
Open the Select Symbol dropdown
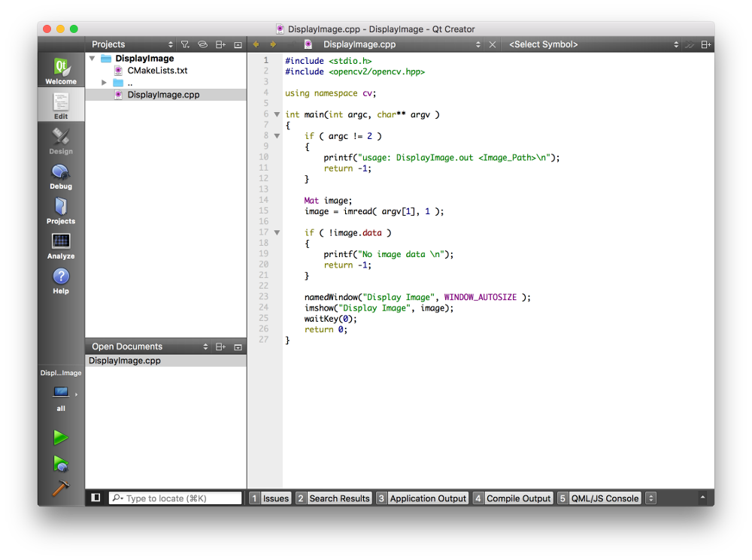click(x=593, y=44)
